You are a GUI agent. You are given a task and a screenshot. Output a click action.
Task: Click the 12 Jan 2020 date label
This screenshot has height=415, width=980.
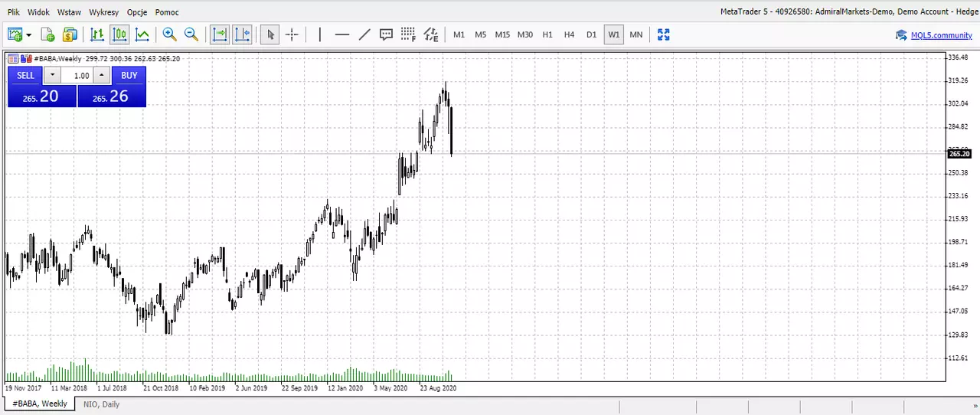click(345, 388)
